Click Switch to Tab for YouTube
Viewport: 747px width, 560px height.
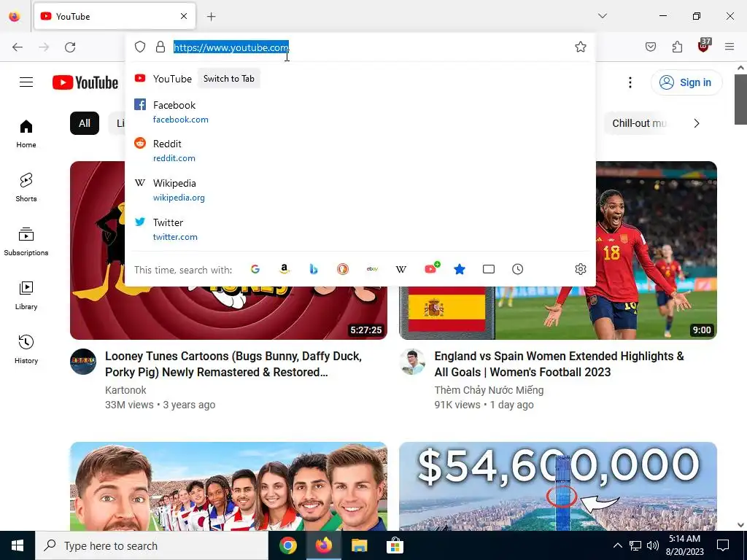[228, 79]
